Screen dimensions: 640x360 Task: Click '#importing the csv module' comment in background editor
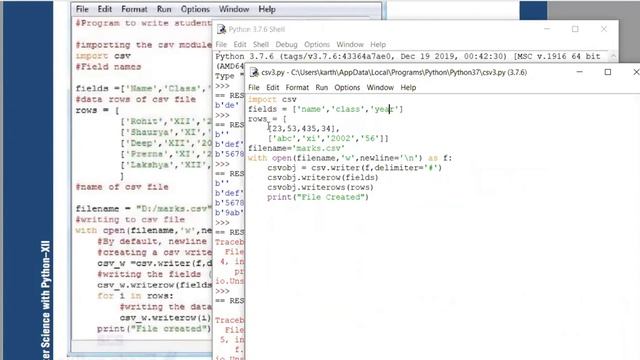point(144,45)
